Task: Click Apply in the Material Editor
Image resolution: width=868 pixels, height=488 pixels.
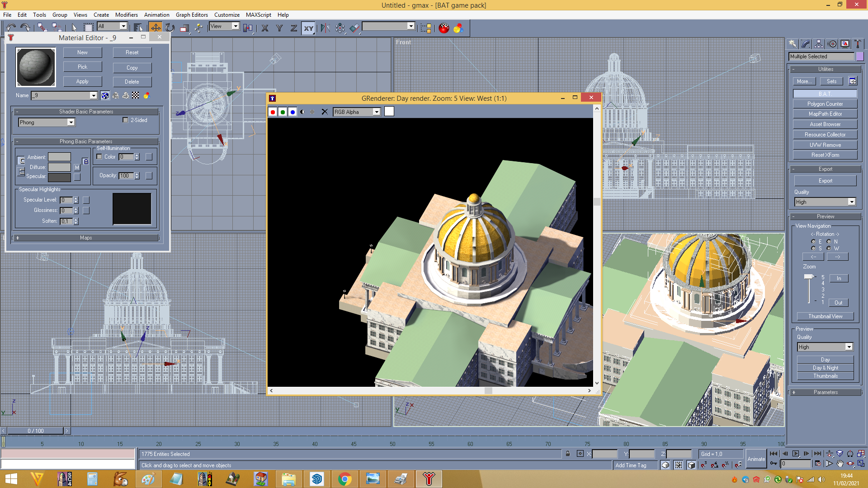Action: [82, 82]
